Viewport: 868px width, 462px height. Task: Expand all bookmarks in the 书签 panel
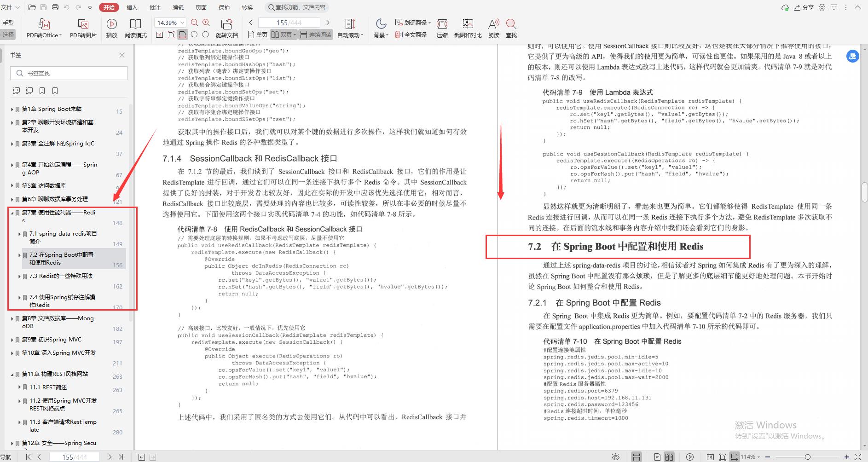(17, 91)
